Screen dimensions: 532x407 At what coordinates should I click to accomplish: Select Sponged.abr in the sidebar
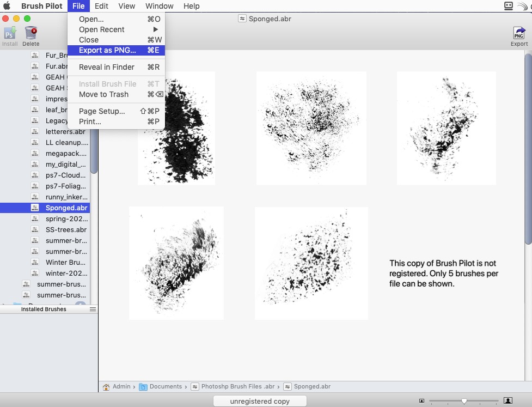[45, 208]
